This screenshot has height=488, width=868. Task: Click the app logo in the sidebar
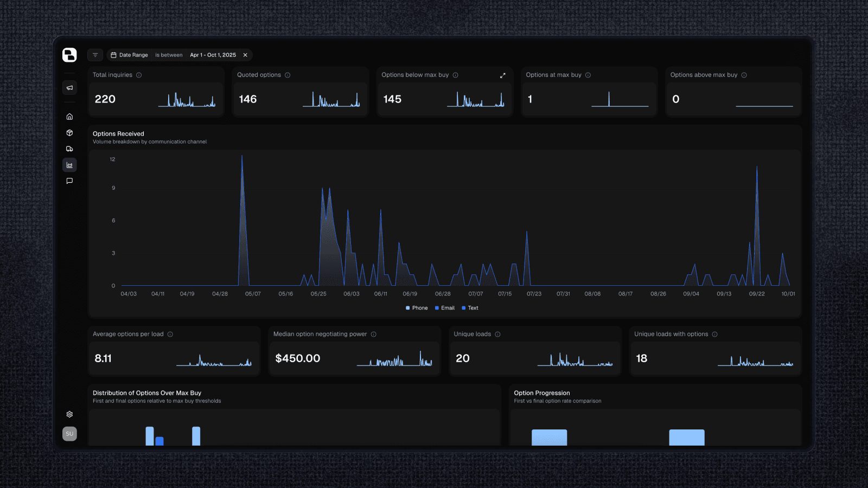point(69,55)
